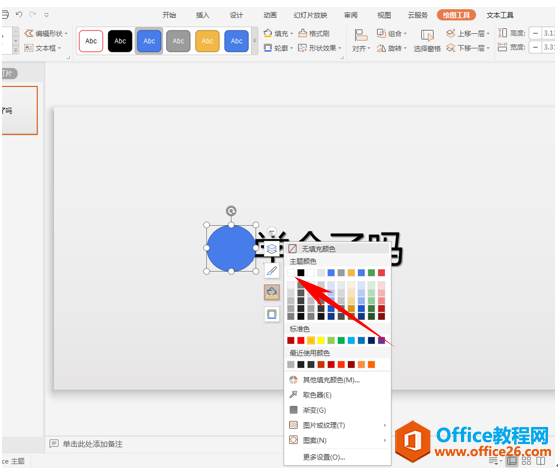Screen dimensions: 558x469
Task: Pick the white theme color swatch
Action: pos(290,273)
